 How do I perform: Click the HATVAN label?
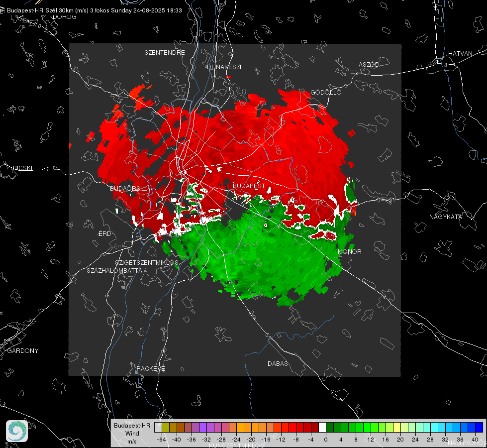coord(460,53)
